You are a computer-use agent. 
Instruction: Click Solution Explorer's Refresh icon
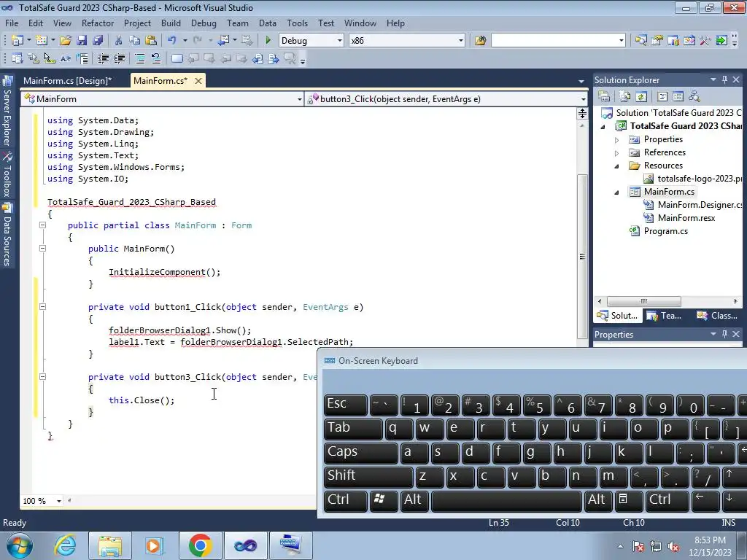coord(641,97)
